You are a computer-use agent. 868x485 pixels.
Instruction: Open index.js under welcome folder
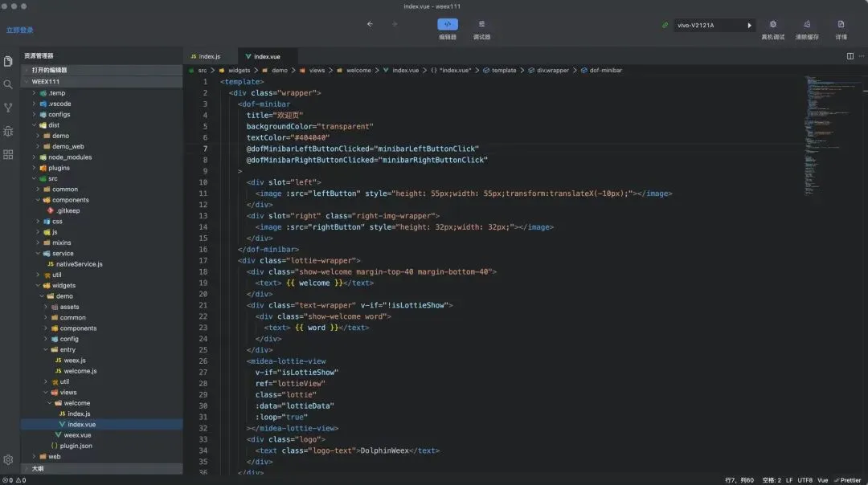click(x=102, y=414)
